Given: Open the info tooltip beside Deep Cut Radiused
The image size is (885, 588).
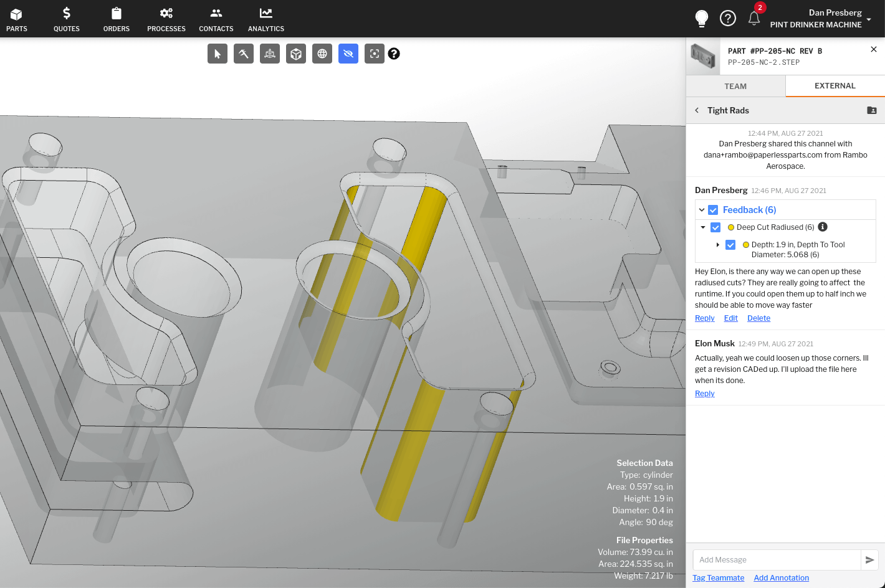Looking at the screenshot, I should tap(822, 227).
